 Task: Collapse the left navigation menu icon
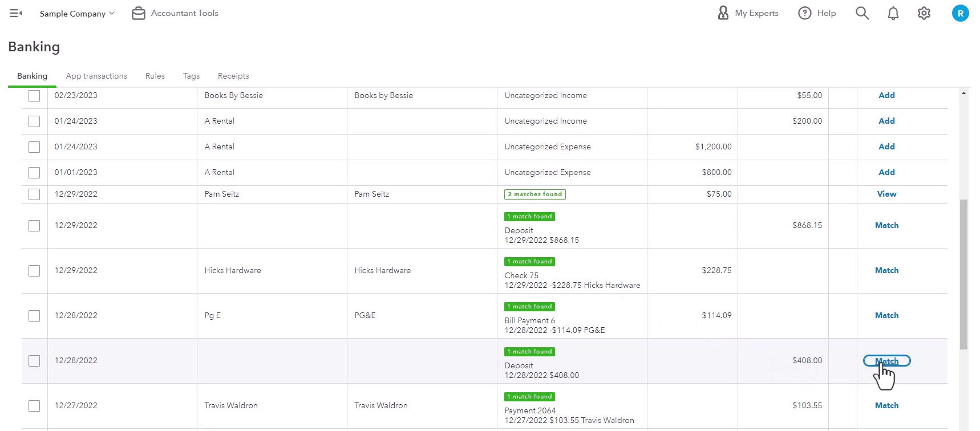click(x=16, y=13)
